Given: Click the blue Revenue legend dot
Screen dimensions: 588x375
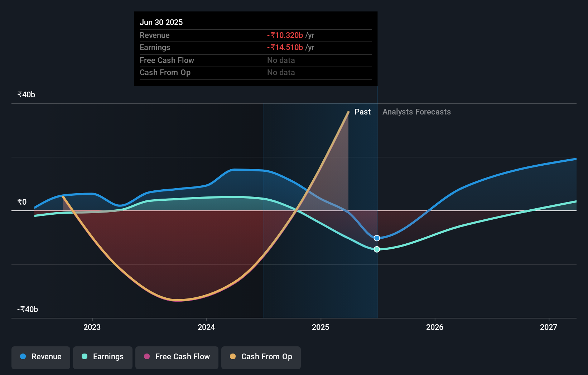Looking at the screenshot, I should (x=23, y=356).
